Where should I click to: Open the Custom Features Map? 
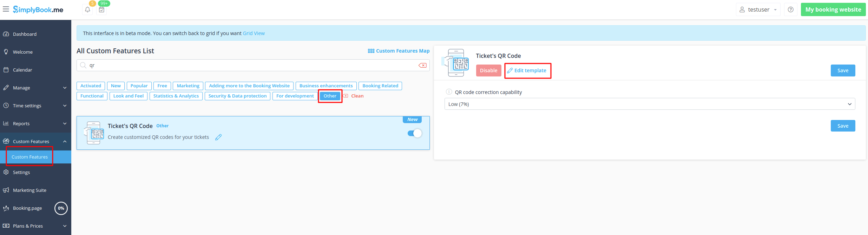(399, 51)
